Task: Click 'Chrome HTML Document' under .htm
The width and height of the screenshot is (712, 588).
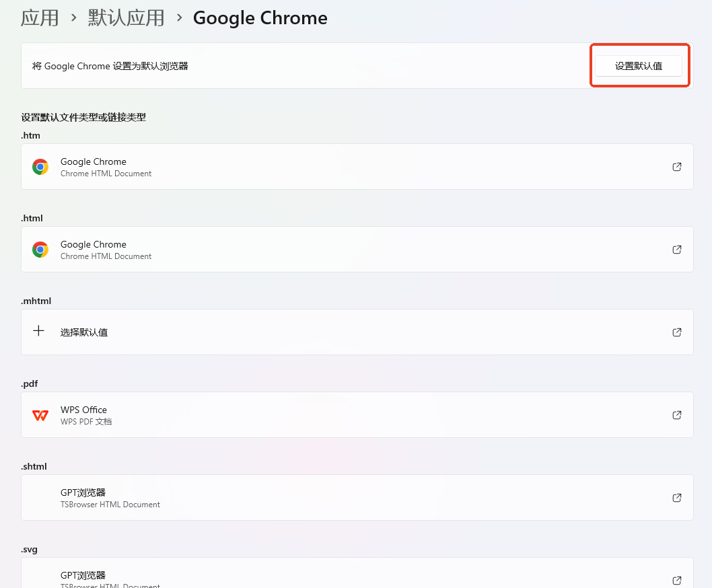Action: click(x=106, y=174)
